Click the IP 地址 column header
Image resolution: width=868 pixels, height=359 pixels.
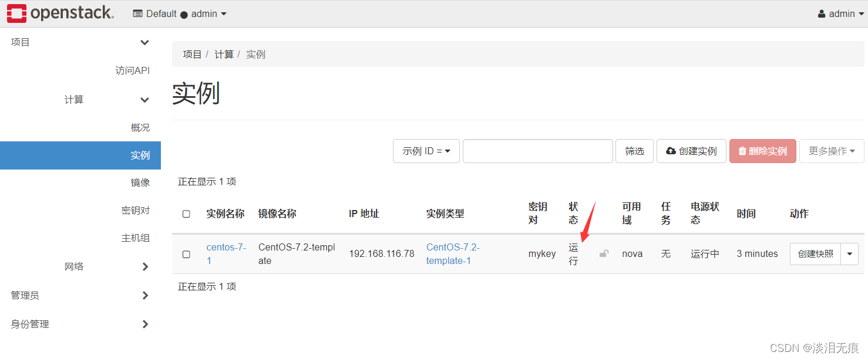(364, 214)
